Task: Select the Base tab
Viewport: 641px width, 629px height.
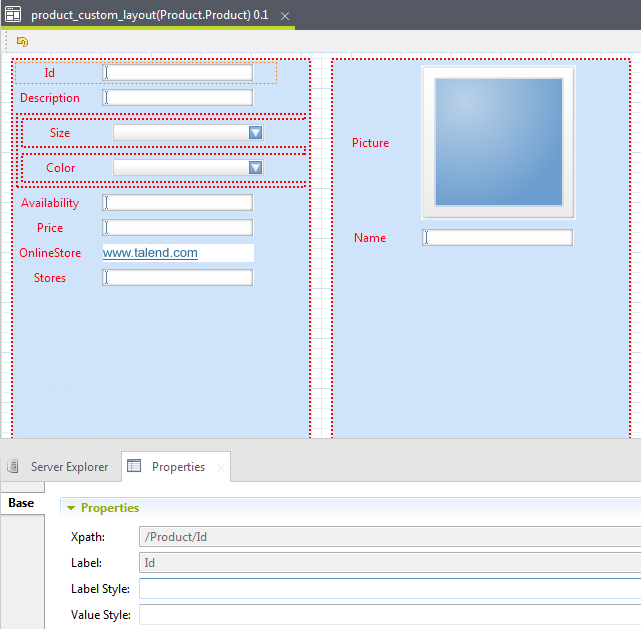Action: [21, 503]
